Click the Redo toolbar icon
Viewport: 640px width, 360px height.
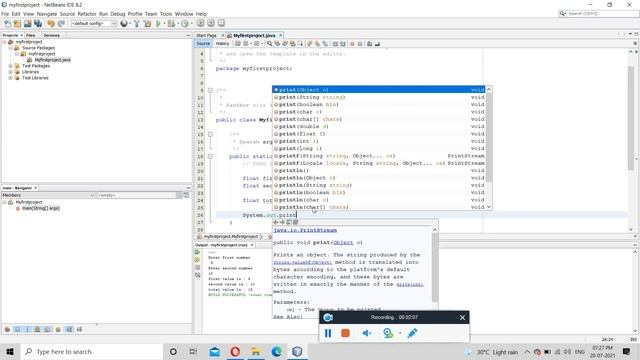click(61, 24)
